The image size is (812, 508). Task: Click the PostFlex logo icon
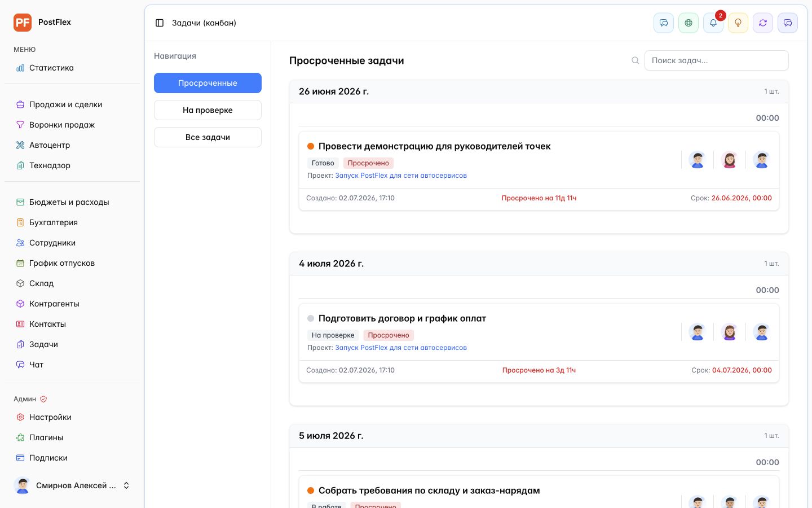(x=23, y=23)
